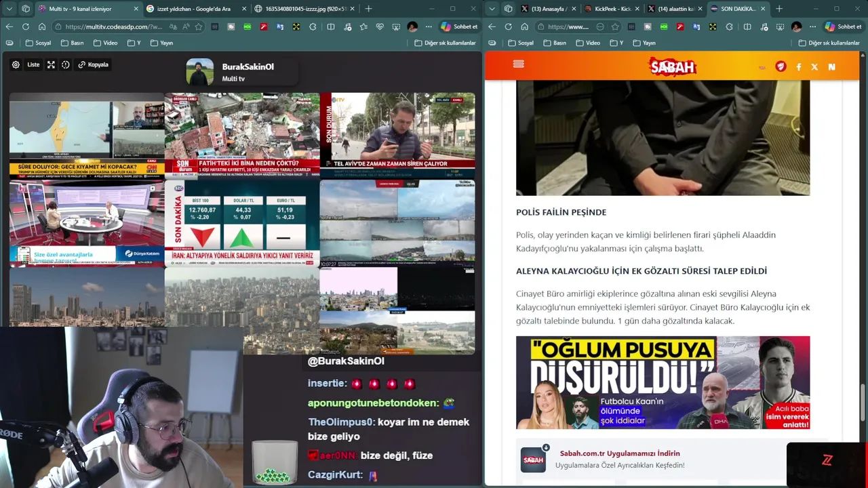Open the three-dot menu in the left browser
The image size is (868, 488).
click(429, 26)
